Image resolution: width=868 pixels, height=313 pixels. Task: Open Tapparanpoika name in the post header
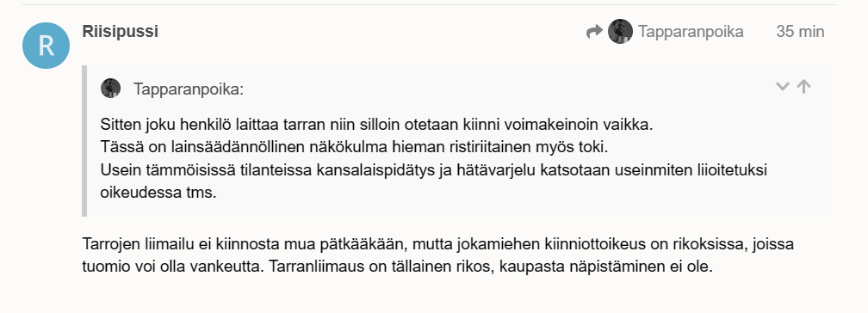691,32
